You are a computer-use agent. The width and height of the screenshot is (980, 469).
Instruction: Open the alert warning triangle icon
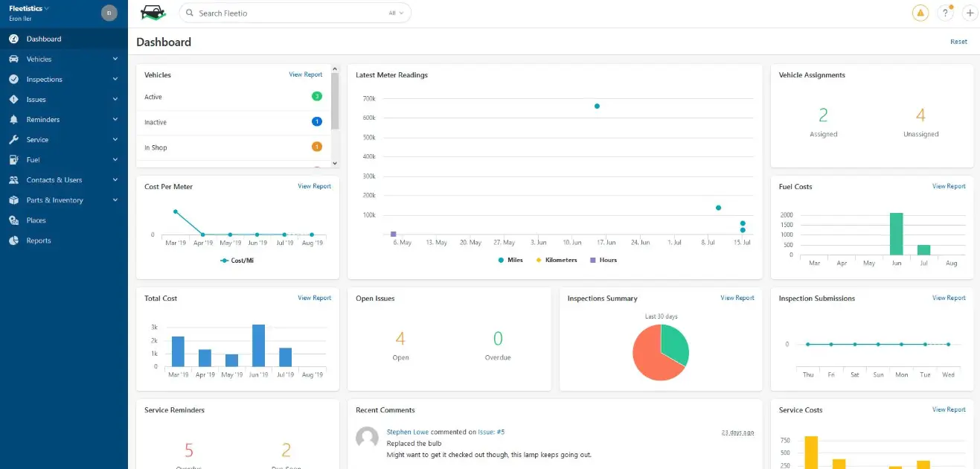point(920,13)
